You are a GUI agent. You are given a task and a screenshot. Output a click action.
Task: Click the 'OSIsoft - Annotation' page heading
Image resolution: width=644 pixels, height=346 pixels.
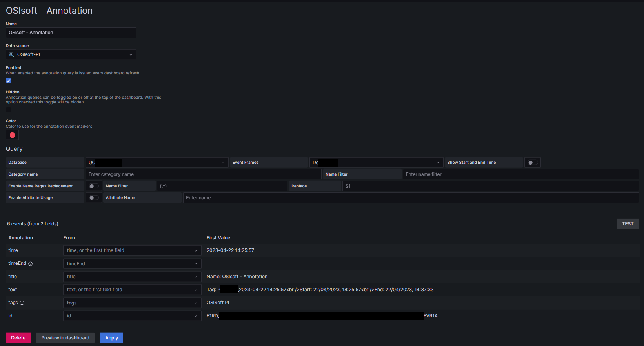click(49, 11)
